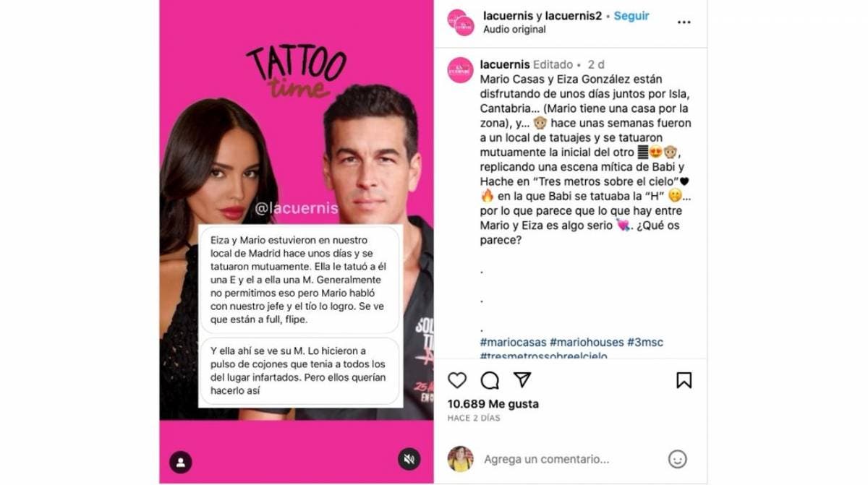The width and height of the screenshot is (868, 485).
Task: View the 10.689 Me gusta likes list
Action: (493, 404)
